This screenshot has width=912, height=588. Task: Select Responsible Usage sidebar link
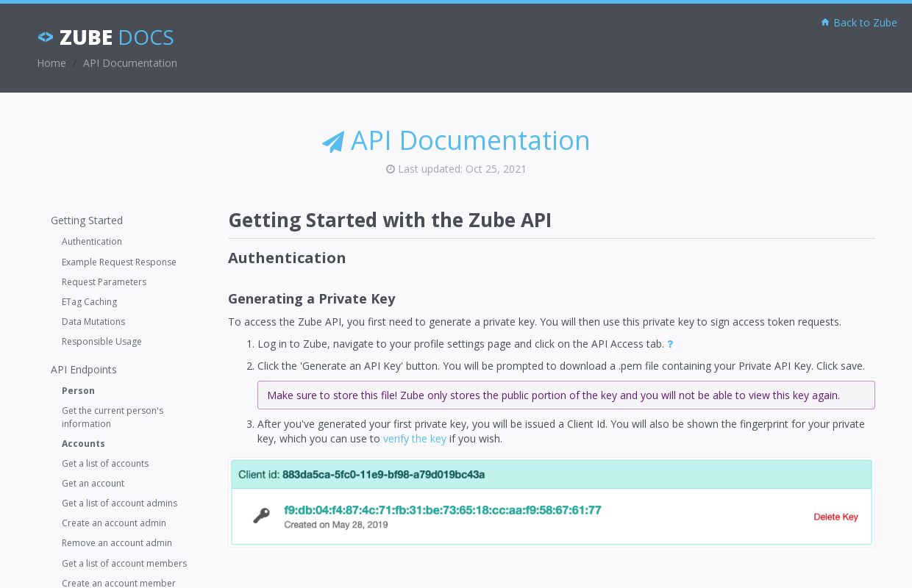[101, 341]
